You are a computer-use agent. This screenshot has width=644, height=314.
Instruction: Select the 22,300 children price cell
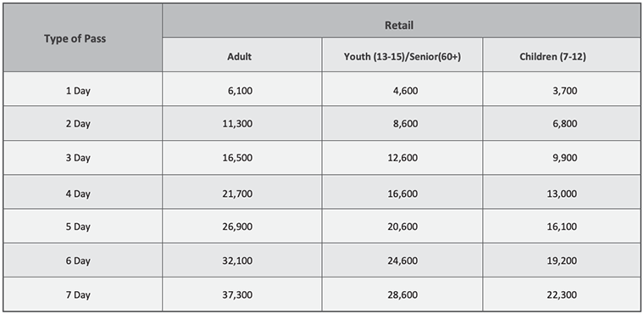(x=562, y=294)
